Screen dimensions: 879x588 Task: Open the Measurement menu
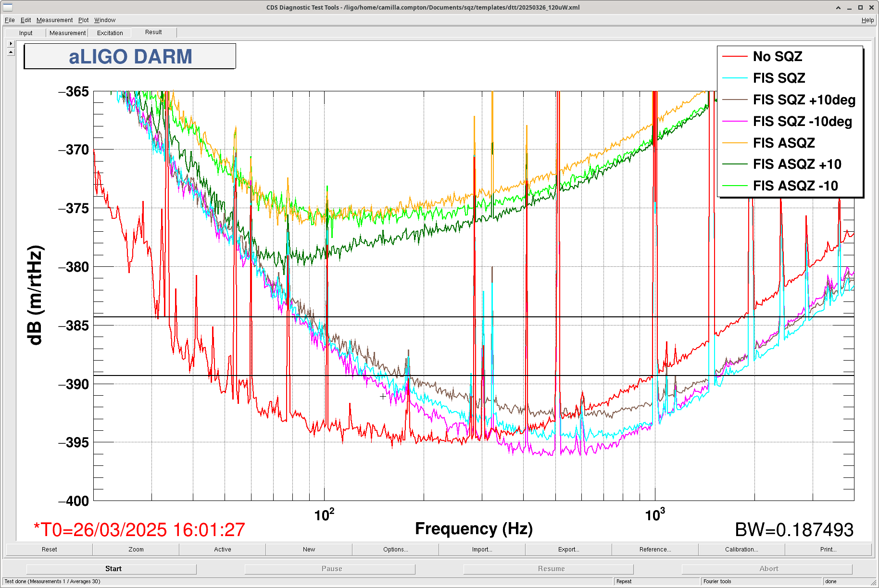coord(54,20)
